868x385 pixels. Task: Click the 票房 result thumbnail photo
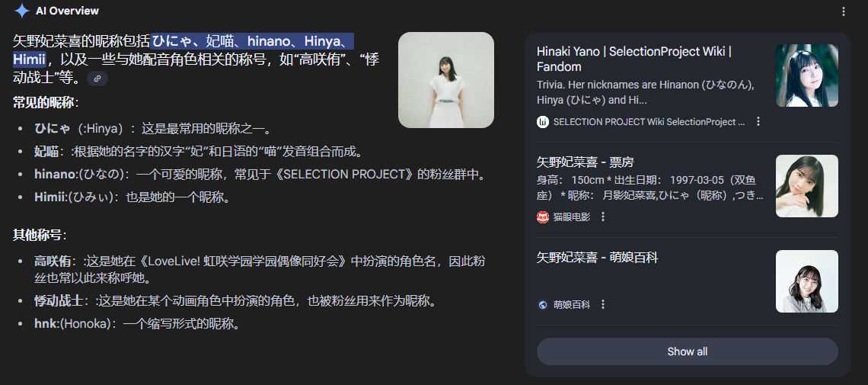(x=806, y=186)
